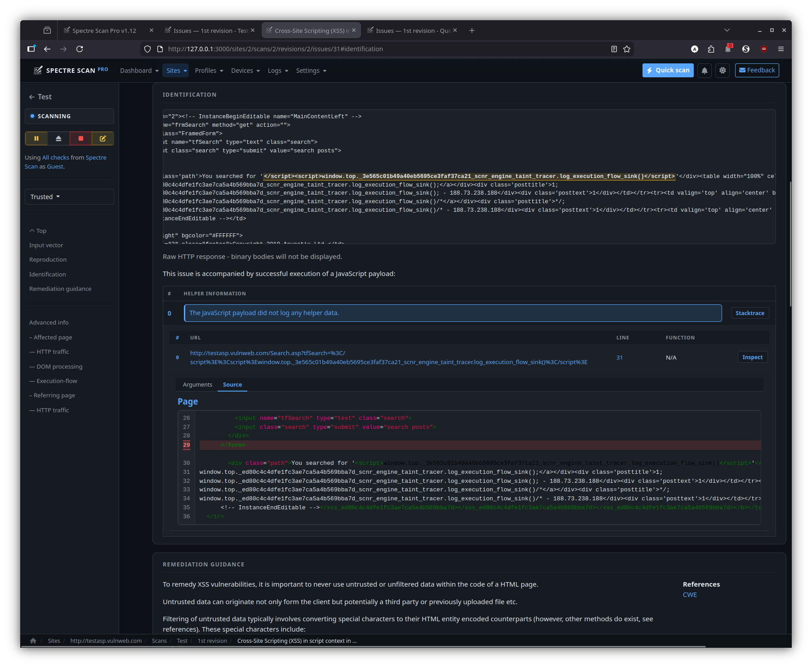812x668 pixels.
Task: Switch to the Issues — 1st revision - Quick tab
Action: (x=412, y=31)
